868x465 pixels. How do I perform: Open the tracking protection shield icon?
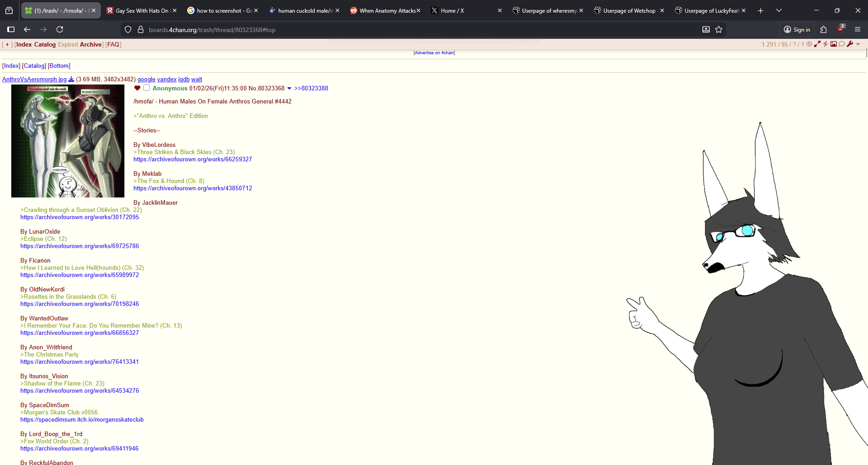tap(128, 29)
